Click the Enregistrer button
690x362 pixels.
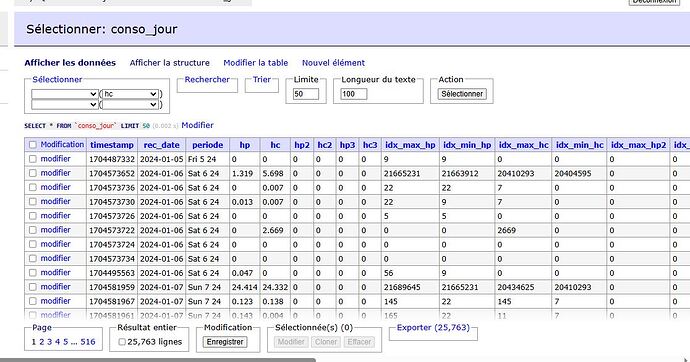tap(225, 342)
